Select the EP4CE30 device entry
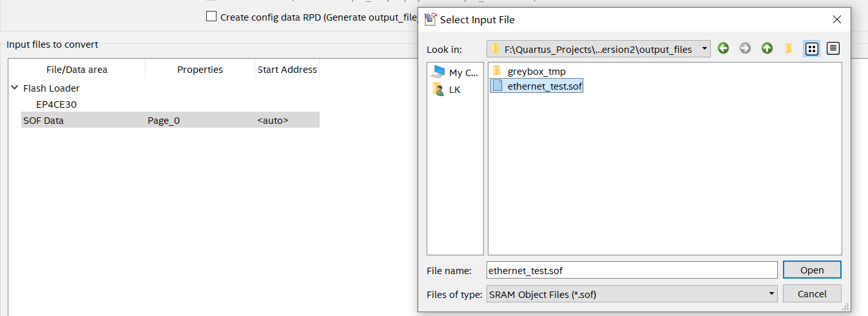The width and height of the screenshot is (868, 316). [57, 104]
